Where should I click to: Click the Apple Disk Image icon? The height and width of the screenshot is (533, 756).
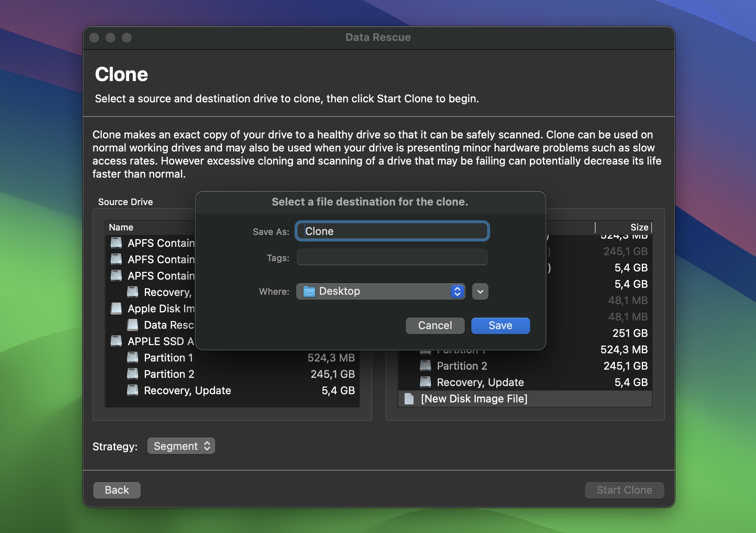tap(116, 308)
